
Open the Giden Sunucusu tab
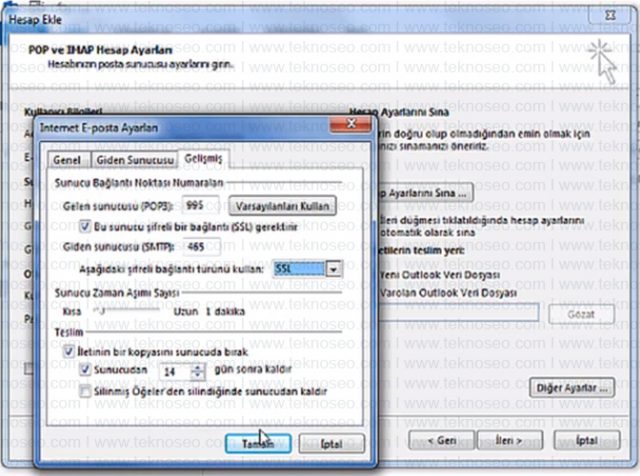[x=135, y=160]
